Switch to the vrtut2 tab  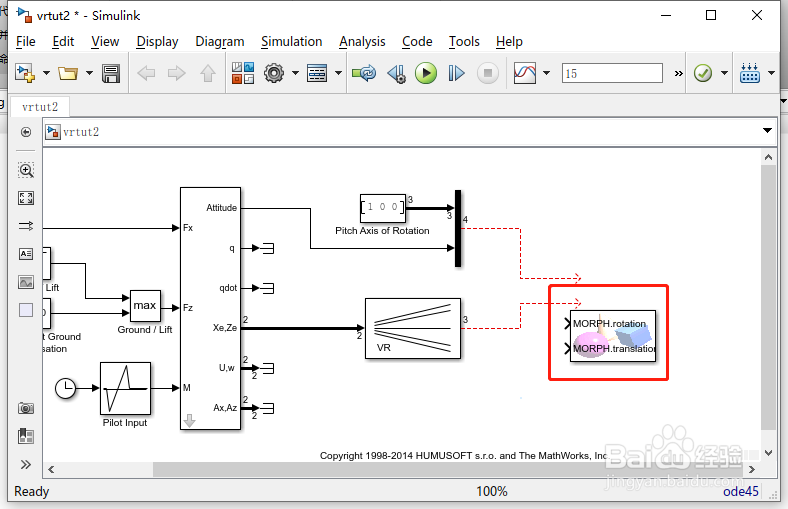point(40,107)
